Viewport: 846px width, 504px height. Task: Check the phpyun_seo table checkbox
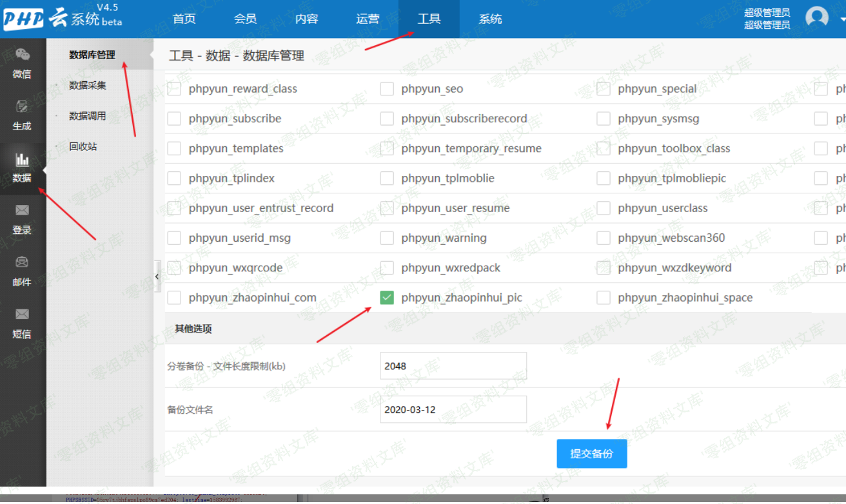coord(387,89)
